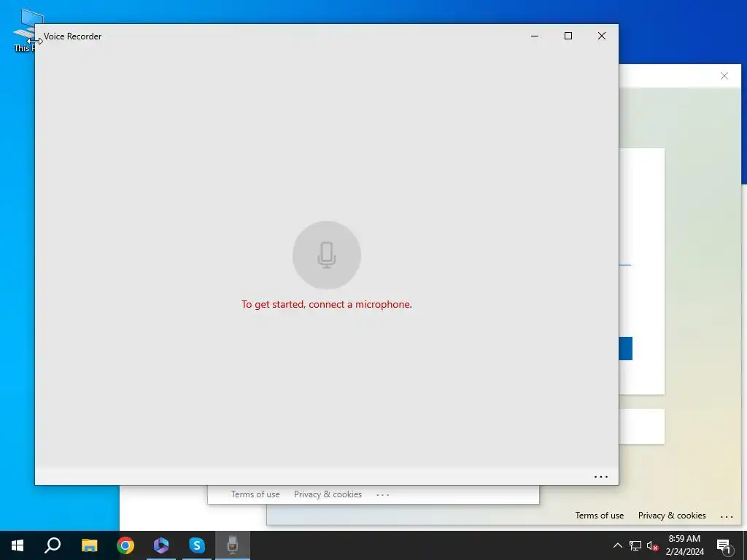Launch File Explorer from the taskbar

pyautogui.click(x=89, y=545)
